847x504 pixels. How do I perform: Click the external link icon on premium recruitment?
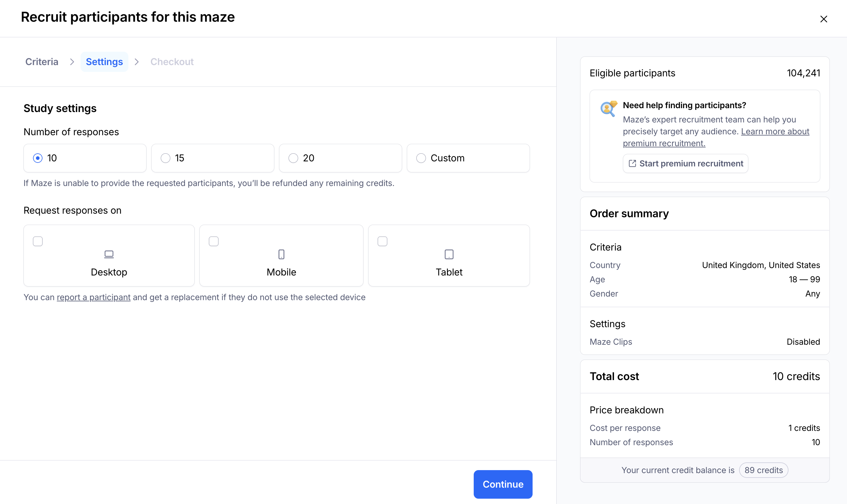(x=632, y=163)
